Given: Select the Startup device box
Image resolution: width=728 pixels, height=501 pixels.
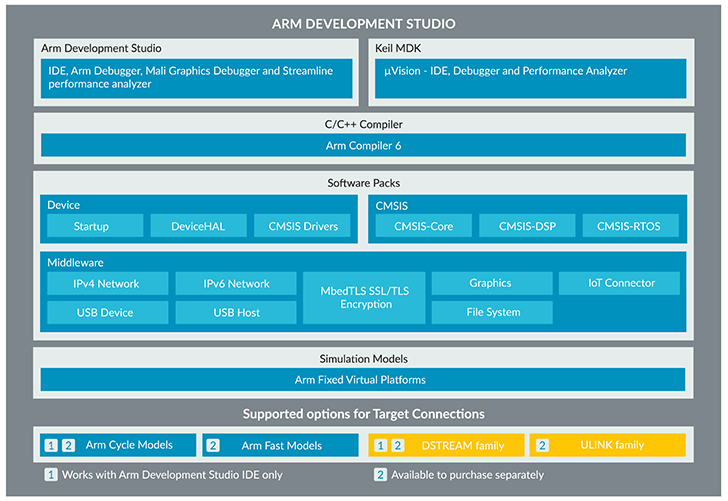Looking at the screenshot, I should (91, 226).
